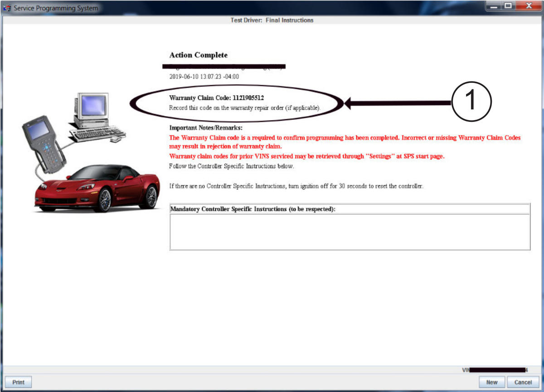Click the red Corvette car image
This screenshot has height=392, width=544.
[97, 189]
